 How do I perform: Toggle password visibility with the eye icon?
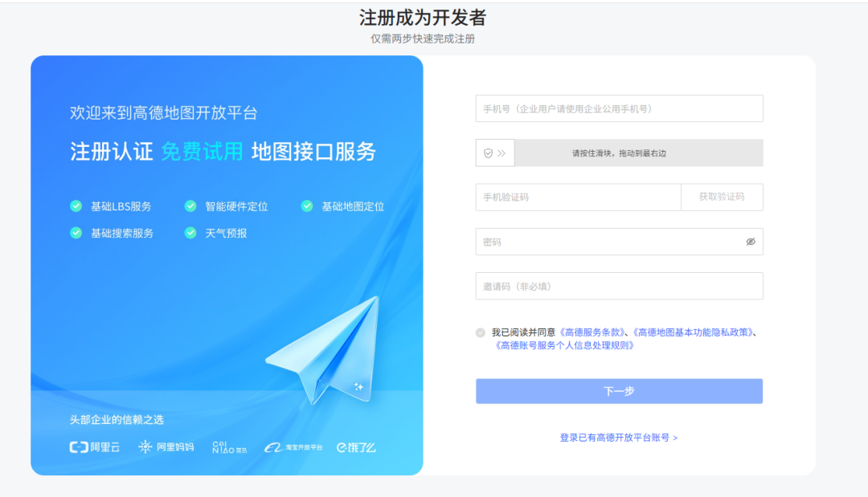click(749, 242)
